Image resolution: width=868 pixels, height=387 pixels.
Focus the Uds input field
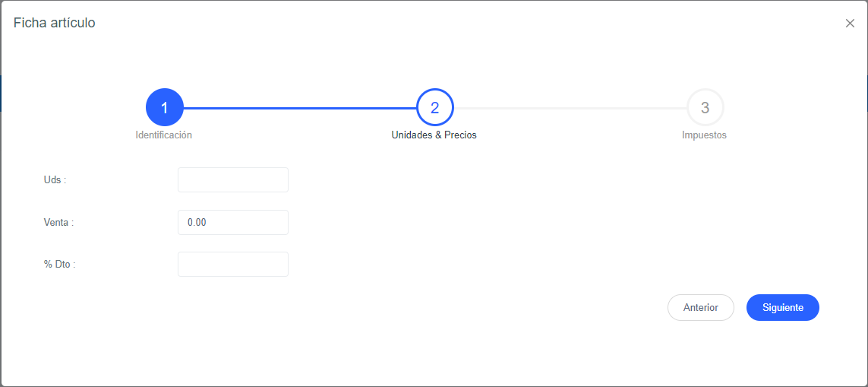coord(232,180)
